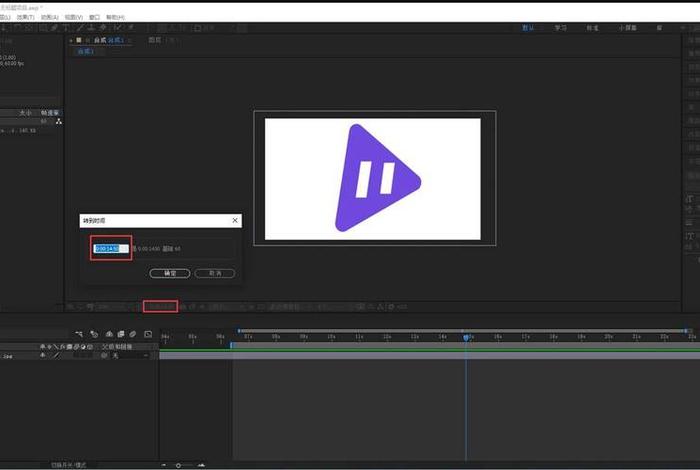
Task: Switch to the 小屏幕 workspace
Action: tap(627, 28)
